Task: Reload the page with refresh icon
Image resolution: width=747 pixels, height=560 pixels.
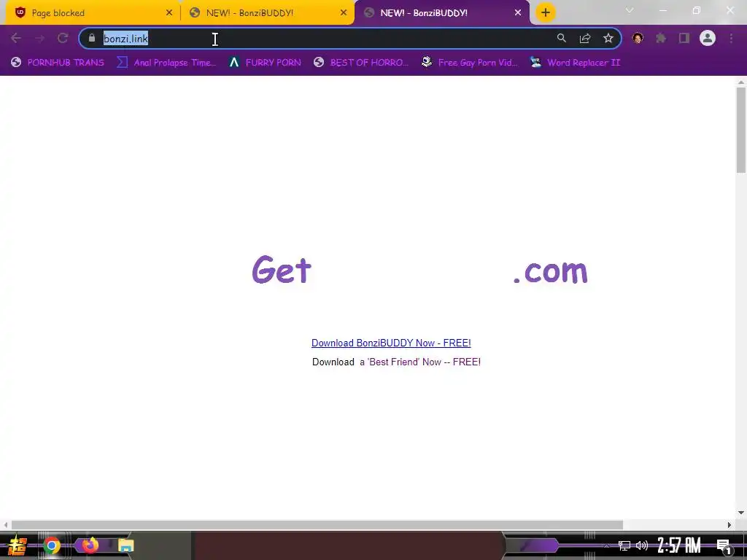Action: [x=63, y=39]
